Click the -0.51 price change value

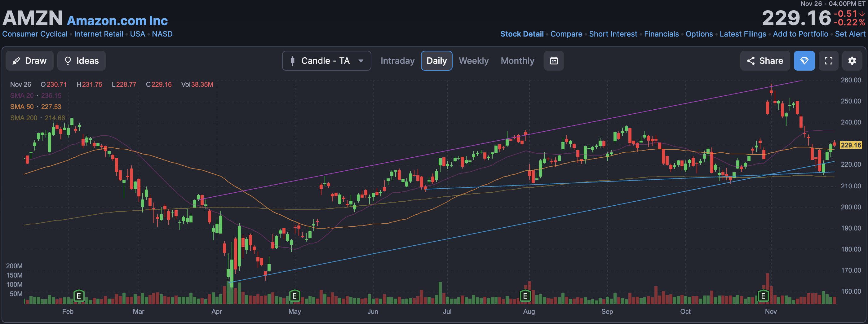(x=845, y=14)
